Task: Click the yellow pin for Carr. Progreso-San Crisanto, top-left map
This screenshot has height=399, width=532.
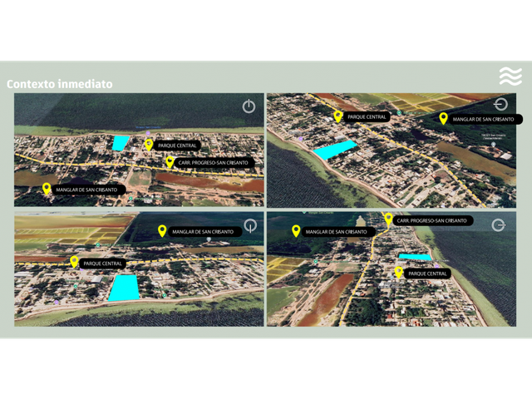Action: (x=170, y=162)
